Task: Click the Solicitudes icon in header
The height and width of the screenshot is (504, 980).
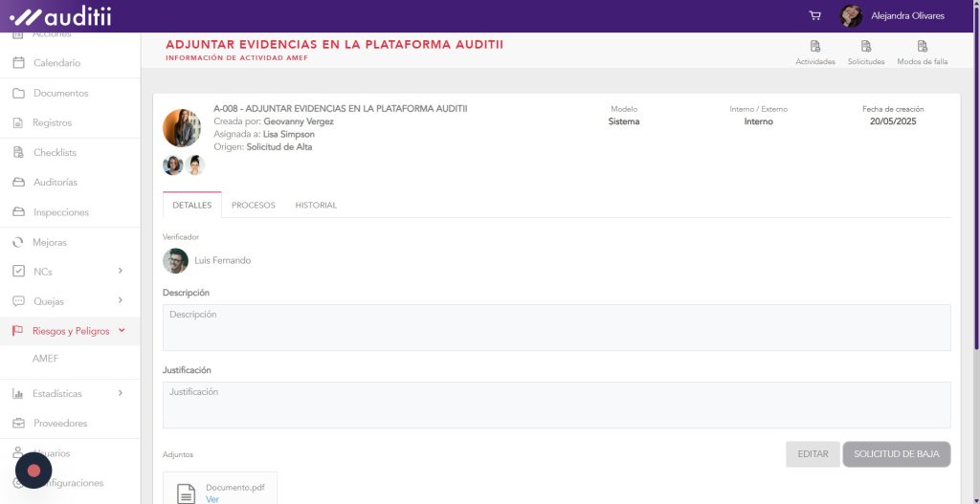Action: pyautogui.click(x=866, y=47)
